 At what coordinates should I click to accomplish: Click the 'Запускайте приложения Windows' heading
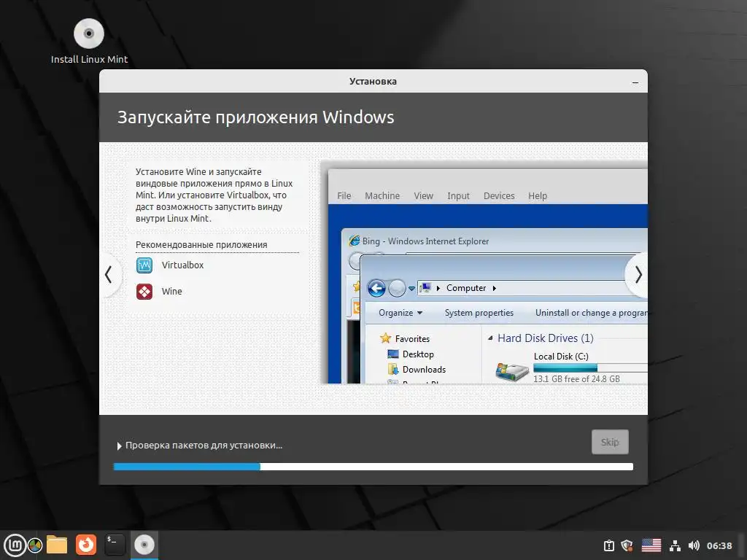pyautogui.click(x=256, y=117)
